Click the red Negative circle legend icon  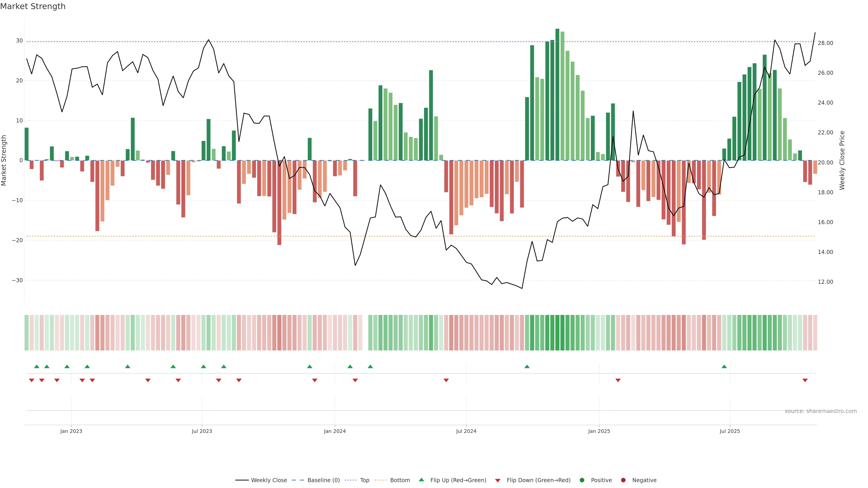pyautogui.click(x=623, y=480)
